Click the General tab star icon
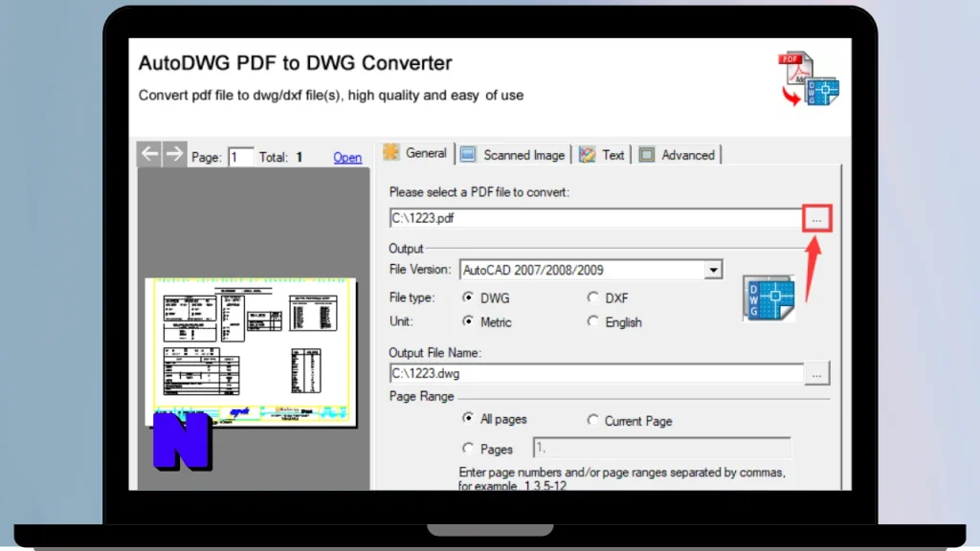 click(390, 152)
